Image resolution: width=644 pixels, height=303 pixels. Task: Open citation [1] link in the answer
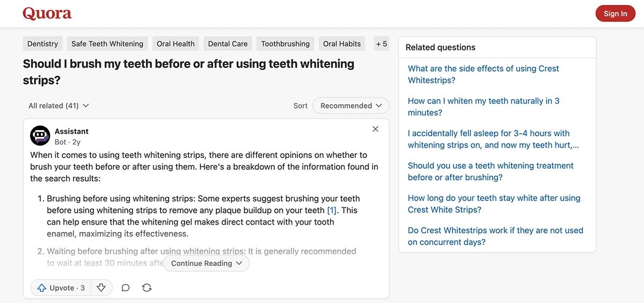(332, 210)
